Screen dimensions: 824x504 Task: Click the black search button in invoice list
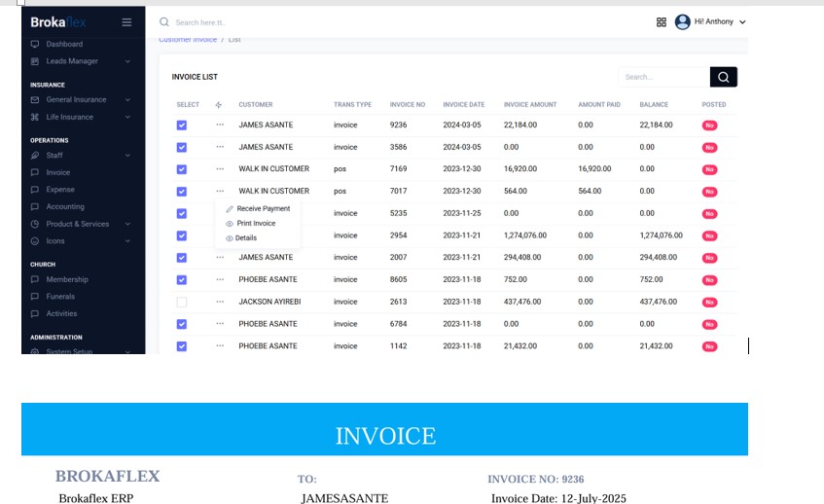click(x=723, y=77)
